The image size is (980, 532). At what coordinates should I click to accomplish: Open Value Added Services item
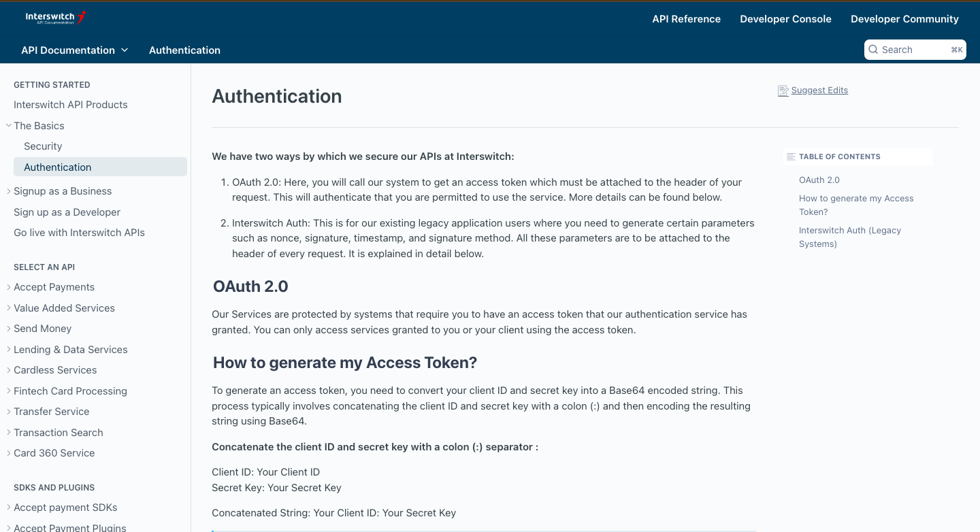(x=64, y=308)
